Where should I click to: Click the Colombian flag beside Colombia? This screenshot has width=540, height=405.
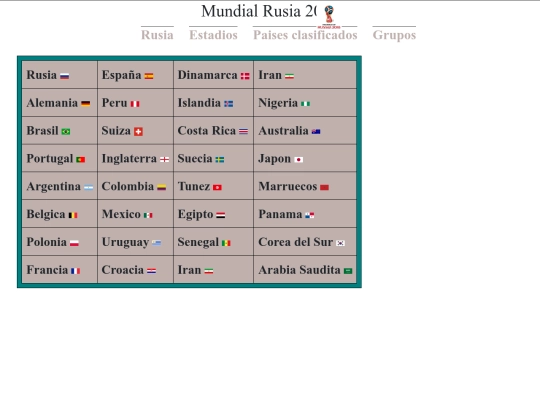(162, 187)
